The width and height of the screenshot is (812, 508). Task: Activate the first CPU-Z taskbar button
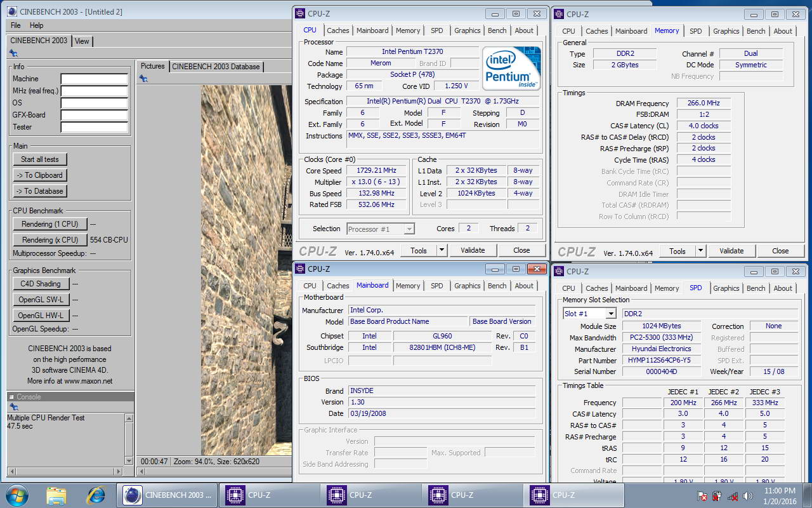pyautogui.click(x=269, y=495)
